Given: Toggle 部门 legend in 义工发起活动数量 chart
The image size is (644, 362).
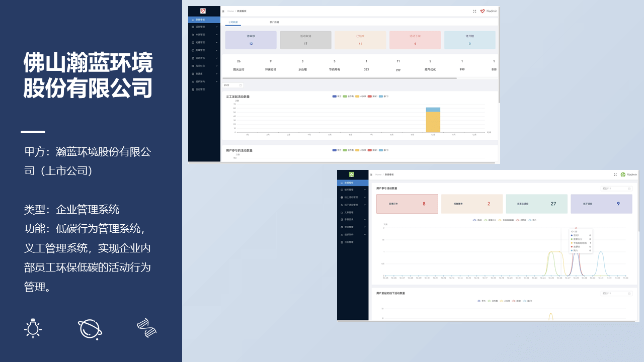Looking at the screenshot, I should click(383, 96).
